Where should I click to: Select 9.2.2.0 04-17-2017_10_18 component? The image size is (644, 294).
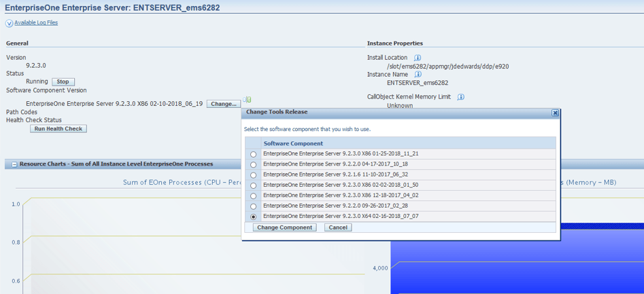pyautogui.click(x=254, y=164)
